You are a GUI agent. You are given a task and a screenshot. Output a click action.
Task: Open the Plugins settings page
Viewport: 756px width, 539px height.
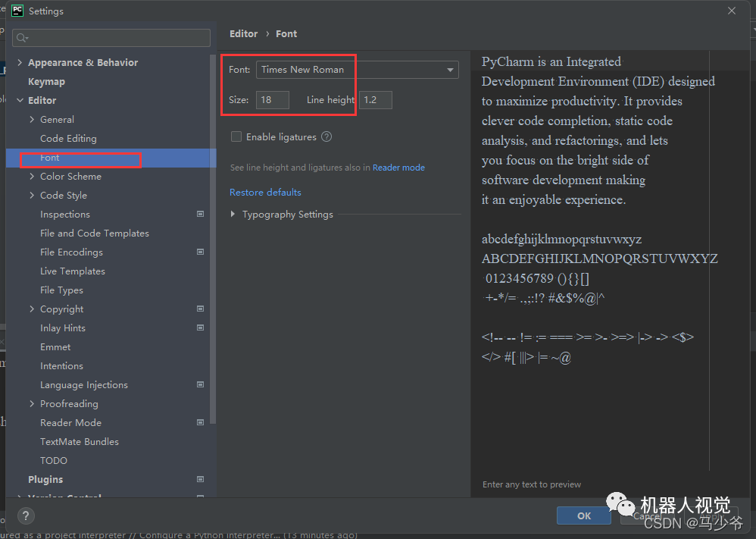[x=45, y=479]
